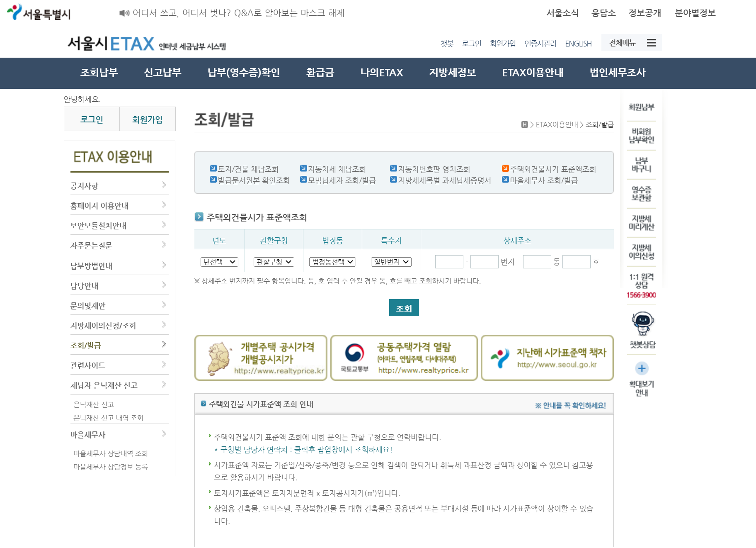The width and height of the screenshot is (756, 548).
Task: Open 나의ETAX main menu
Action: pyautogui.click(x=382, y=73)
